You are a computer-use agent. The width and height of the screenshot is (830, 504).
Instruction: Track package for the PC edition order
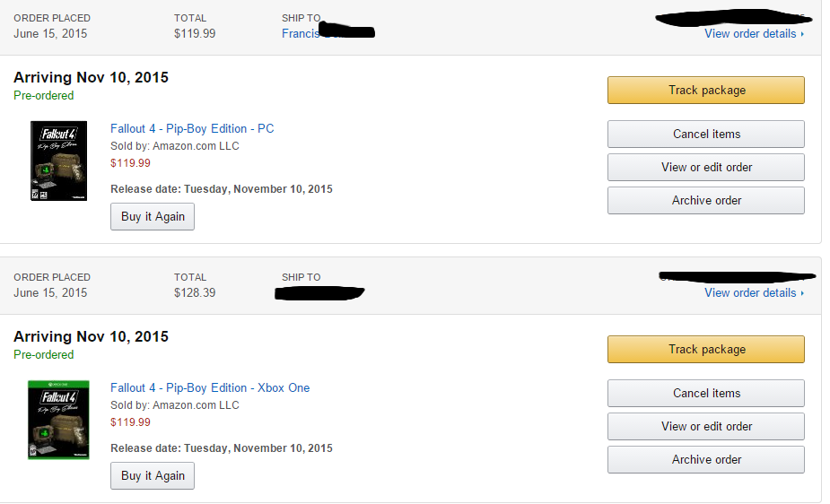coord(706,91)
